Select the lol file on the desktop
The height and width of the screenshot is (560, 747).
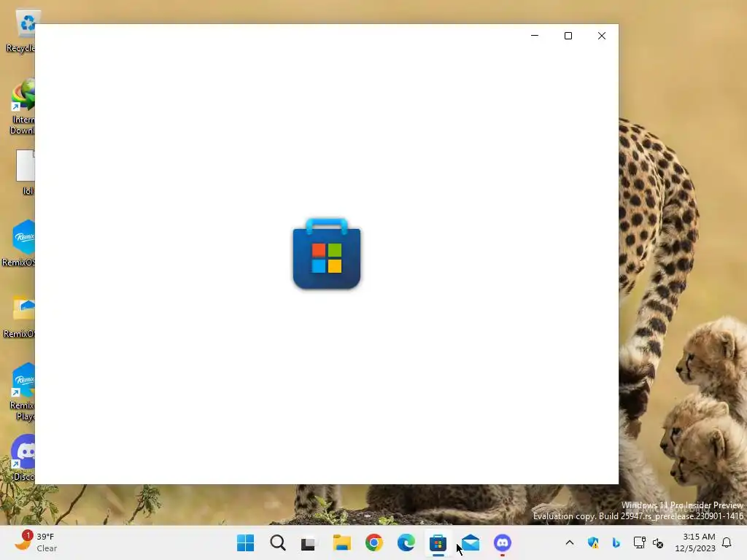click(26, 172)
